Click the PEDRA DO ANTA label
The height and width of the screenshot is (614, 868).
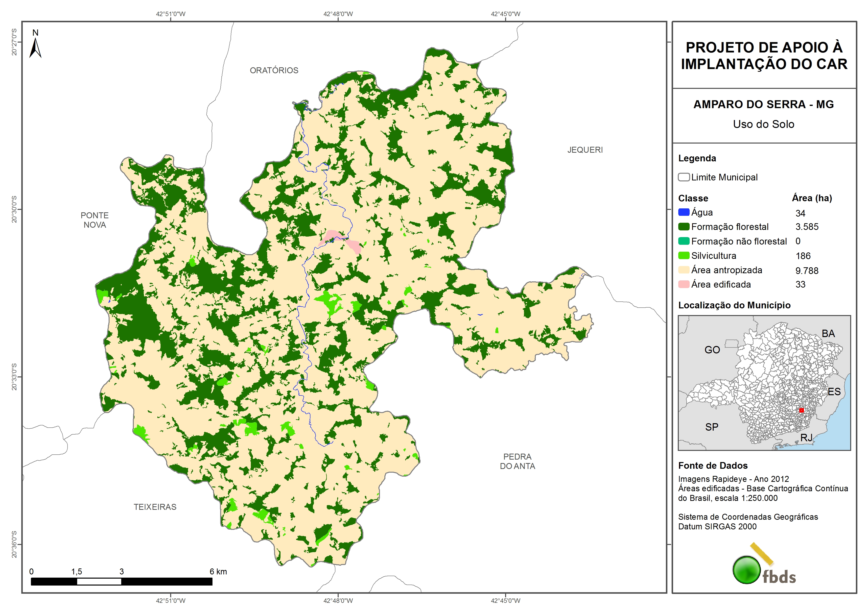tap(517, 461)
